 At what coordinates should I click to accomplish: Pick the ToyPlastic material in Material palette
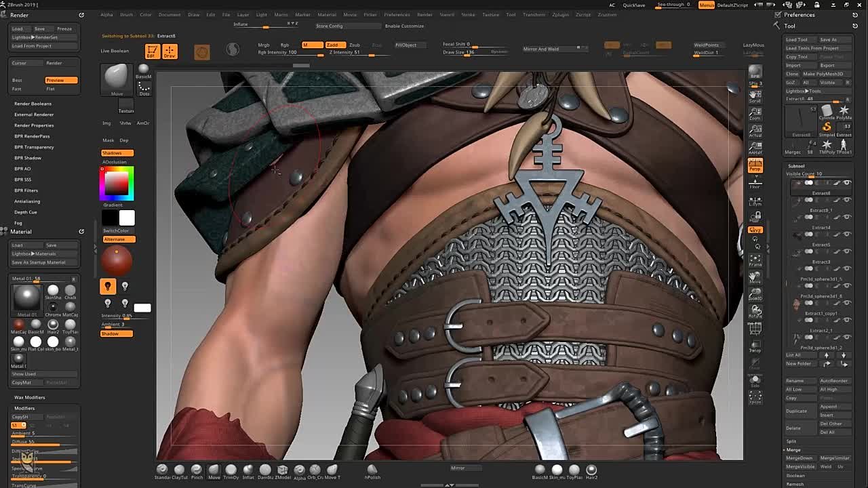(70, 326)
